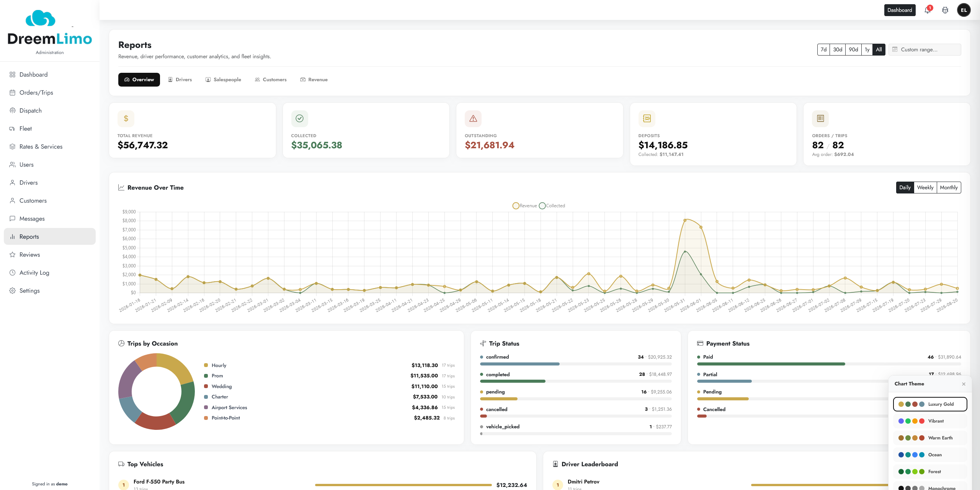
Task: Choose the Warm Earth chart theme
Action: tap(930, 438)
